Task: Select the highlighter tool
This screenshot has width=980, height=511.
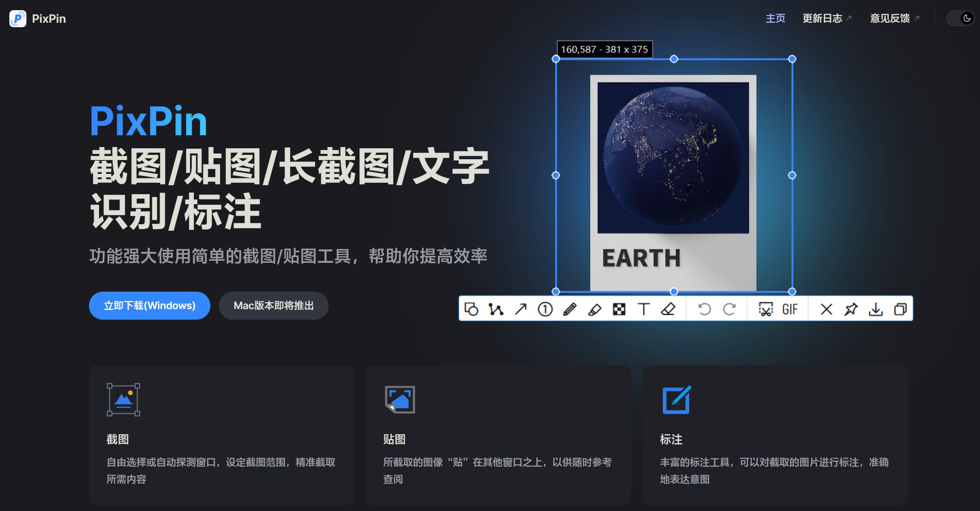Action: [x=595, y=309]
